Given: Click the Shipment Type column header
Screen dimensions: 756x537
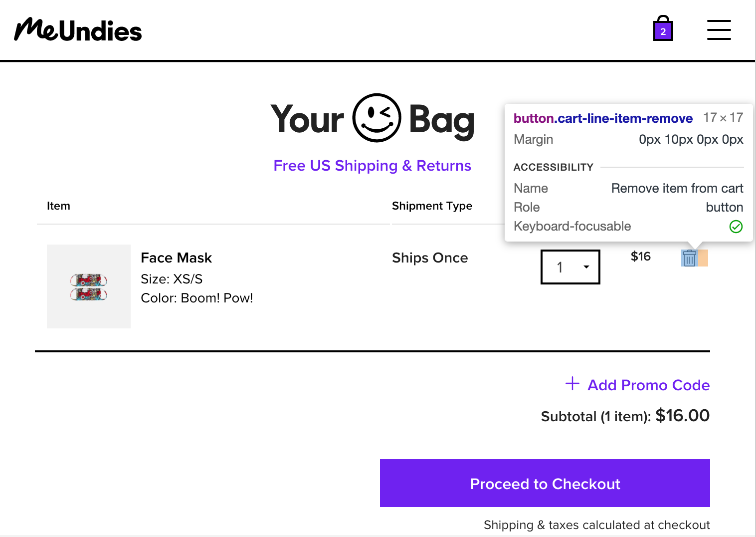Looking at the screenshot, I should 432,206.
